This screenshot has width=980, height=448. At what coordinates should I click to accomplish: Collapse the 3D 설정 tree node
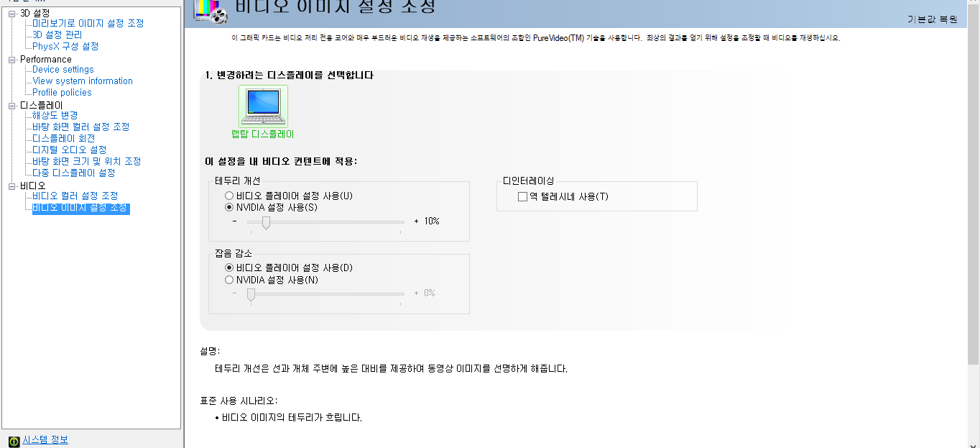[12, 13]
